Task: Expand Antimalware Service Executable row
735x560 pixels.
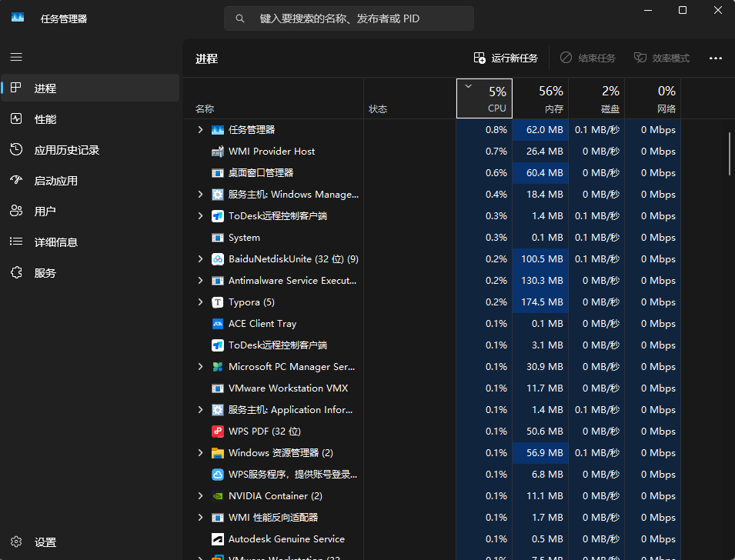Action: [201, 281]
